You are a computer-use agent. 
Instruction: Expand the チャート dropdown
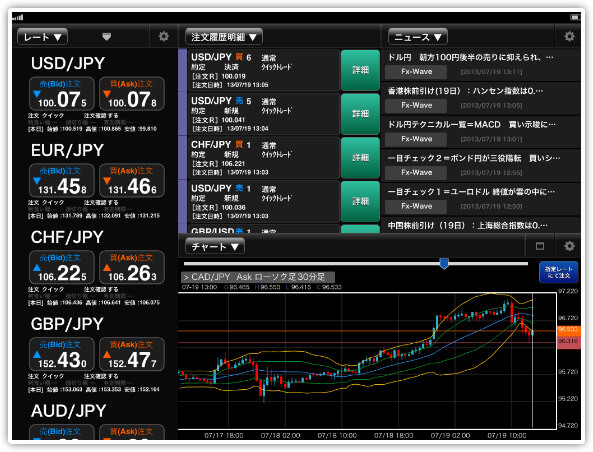pyautogui.click(x=215, y=247)
